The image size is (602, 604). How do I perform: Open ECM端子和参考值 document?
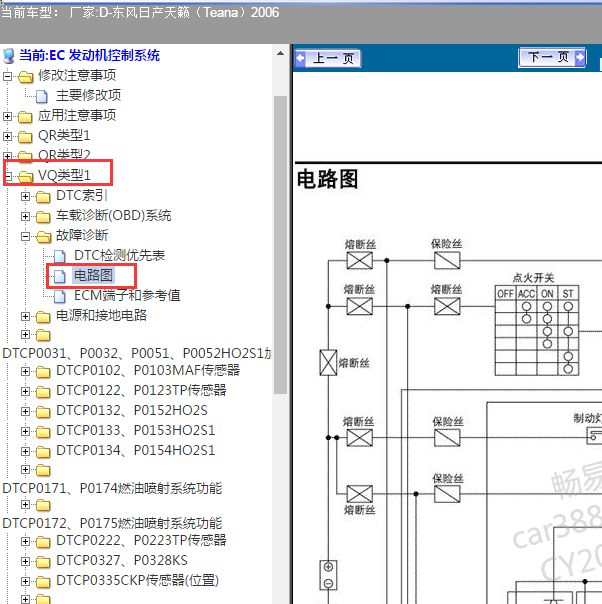click(127, 295)
